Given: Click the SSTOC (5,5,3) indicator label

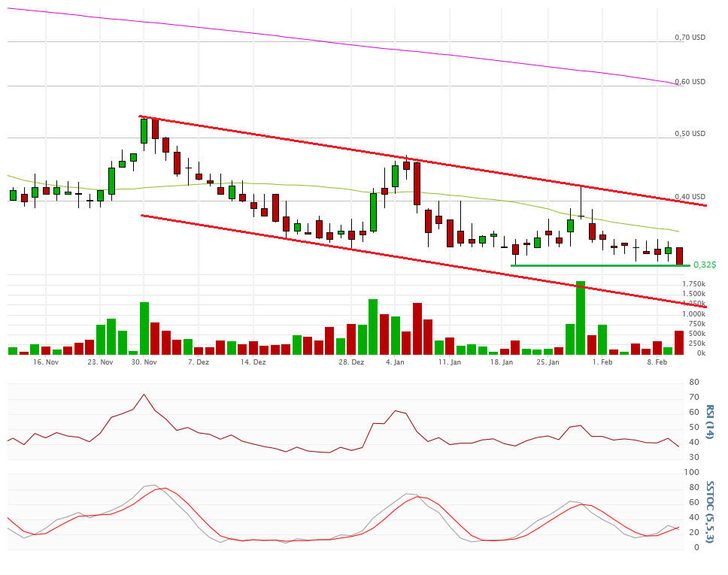Looking at the screenshot, I should click(709, 511).
